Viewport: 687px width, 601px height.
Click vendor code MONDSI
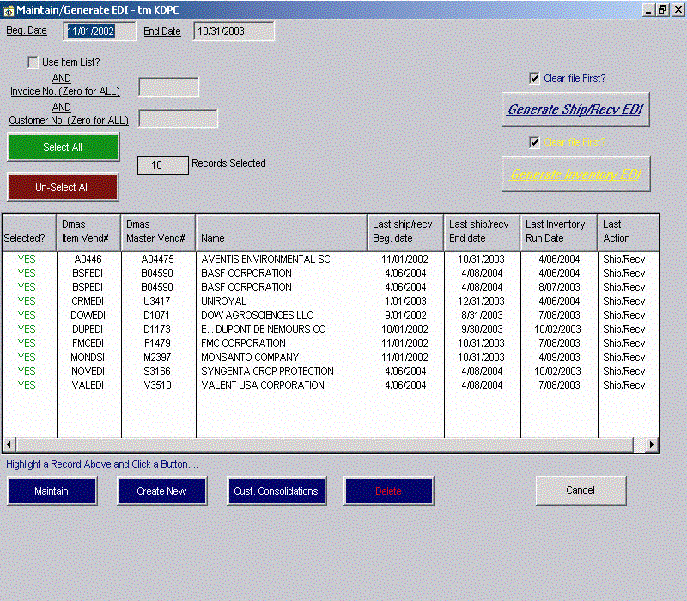[88, 357]
